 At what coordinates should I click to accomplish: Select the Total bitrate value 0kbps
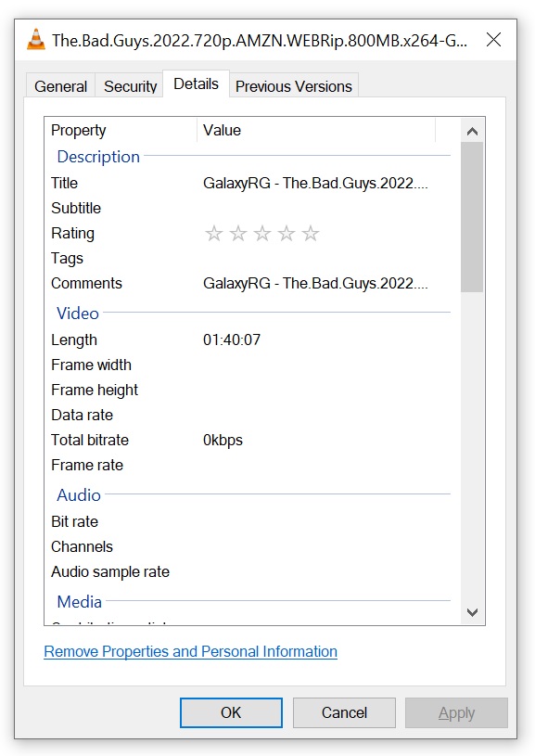click(223, 441)
